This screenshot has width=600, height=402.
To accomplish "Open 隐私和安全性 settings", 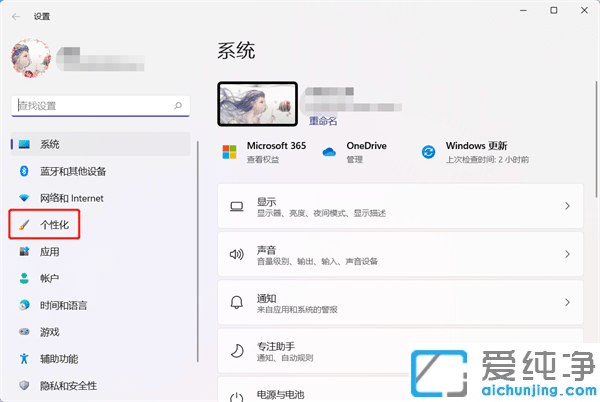I will click(68, 386).
